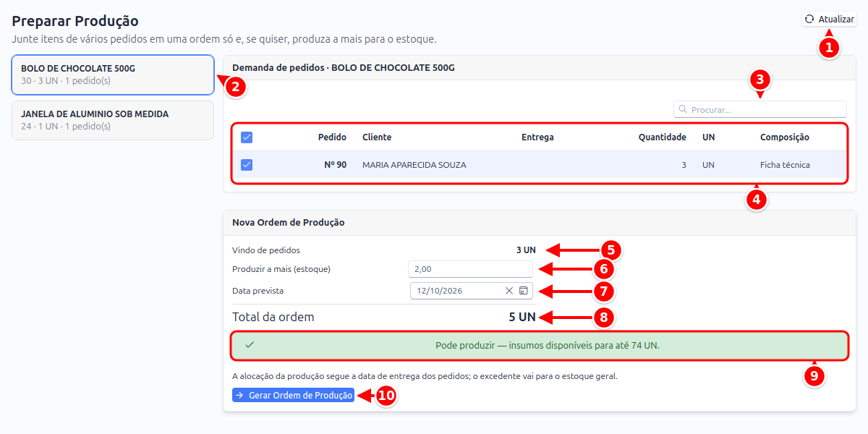
Task: Sort by the Pedido column header
Action: point(332,137)
